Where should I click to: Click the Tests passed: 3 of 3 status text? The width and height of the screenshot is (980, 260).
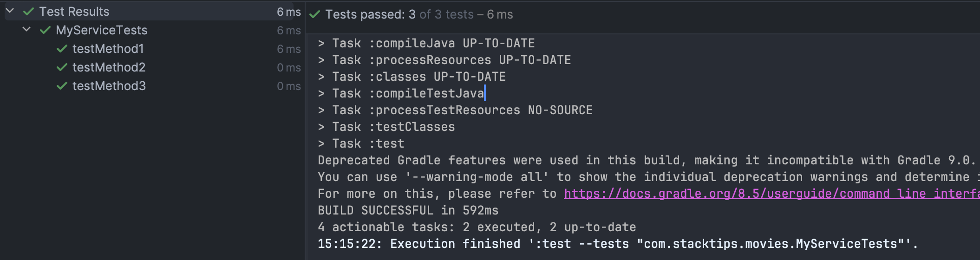(419, 14)
